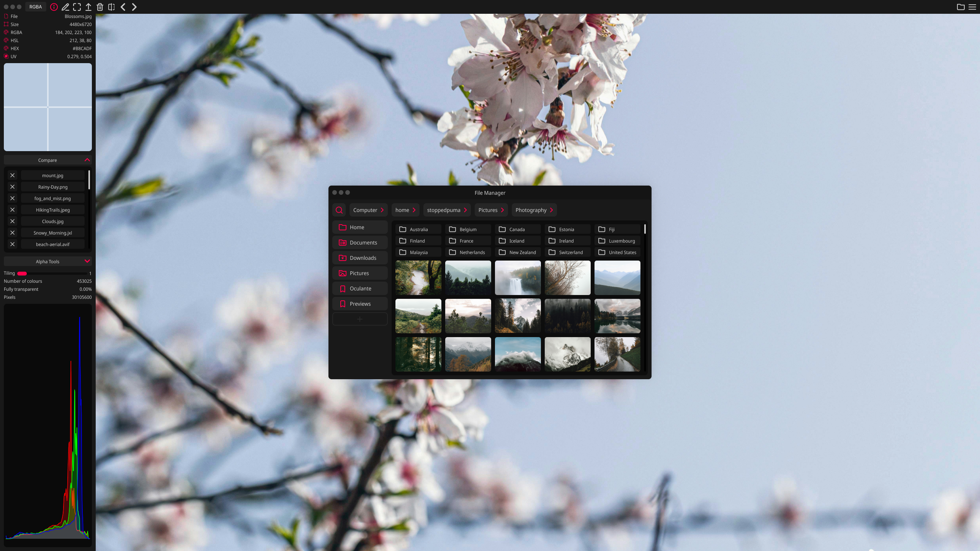Viewport: 980px width, 551px height.
Task: Toggle the RGBA channel display mode
Action: click(35, 7)
